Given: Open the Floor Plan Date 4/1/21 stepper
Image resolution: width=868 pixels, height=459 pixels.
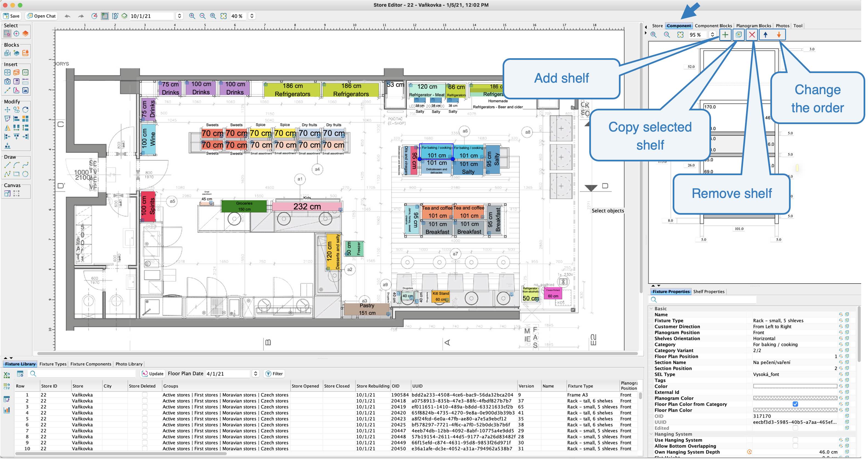Looking at the screenshot, I should click(x=255, y=373).
